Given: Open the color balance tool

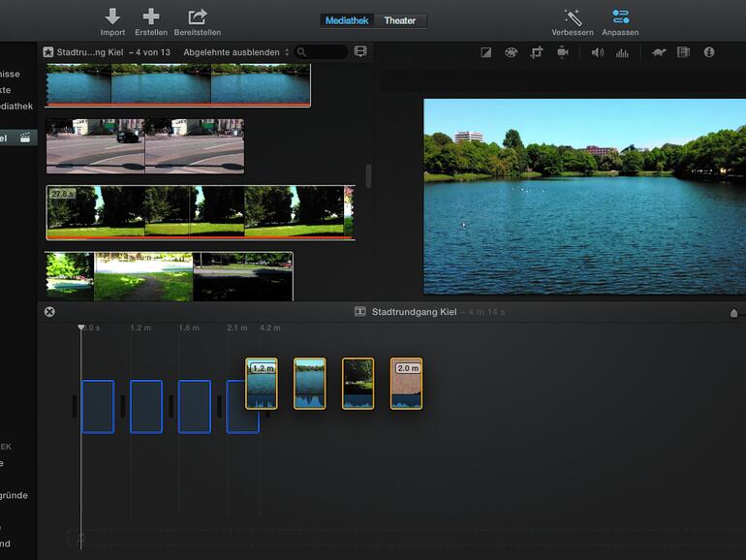Looking at the screenshot, I should [x=486, y=52].
